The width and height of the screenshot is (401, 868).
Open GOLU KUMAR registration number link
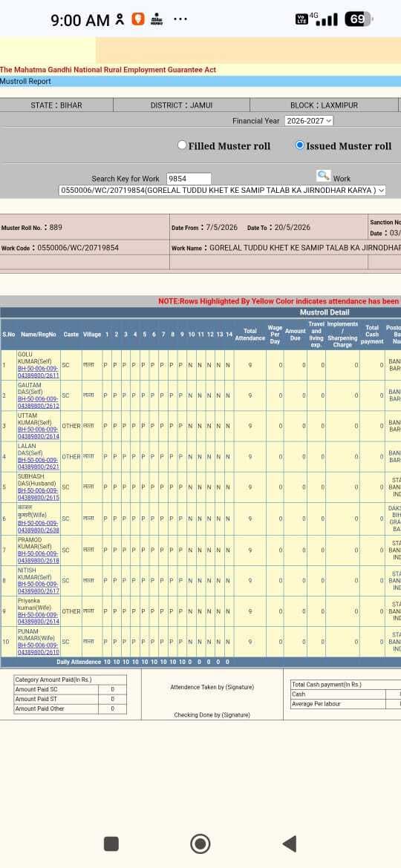[38, 372]
